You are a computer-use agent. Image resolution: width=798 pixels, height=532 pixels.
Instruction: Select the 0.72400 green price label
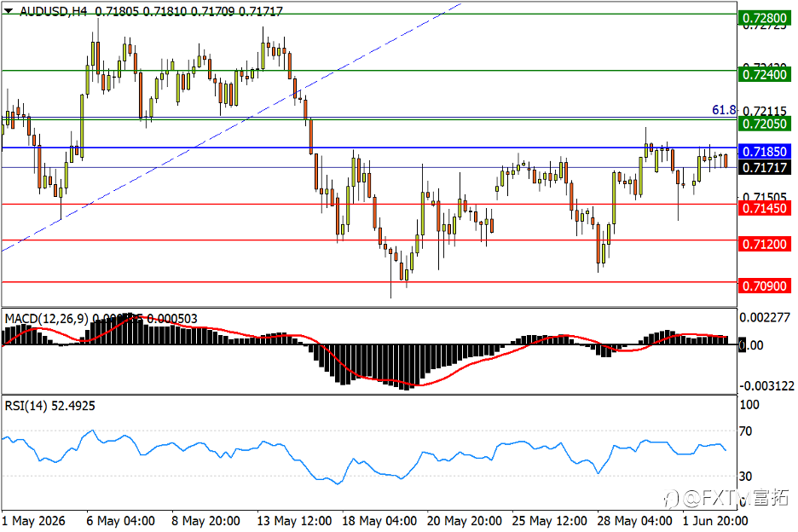coord(764,75)
